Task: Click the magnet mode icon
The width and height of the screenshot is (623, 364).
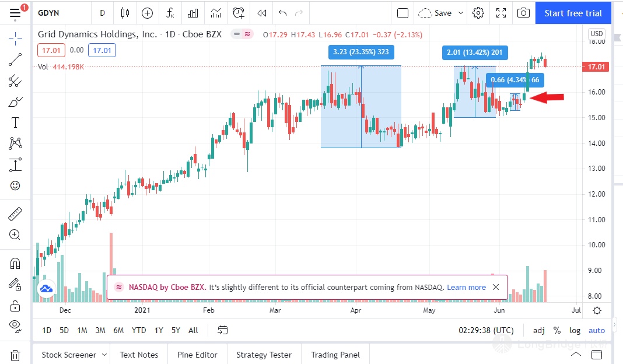Action: pos(15,264)
